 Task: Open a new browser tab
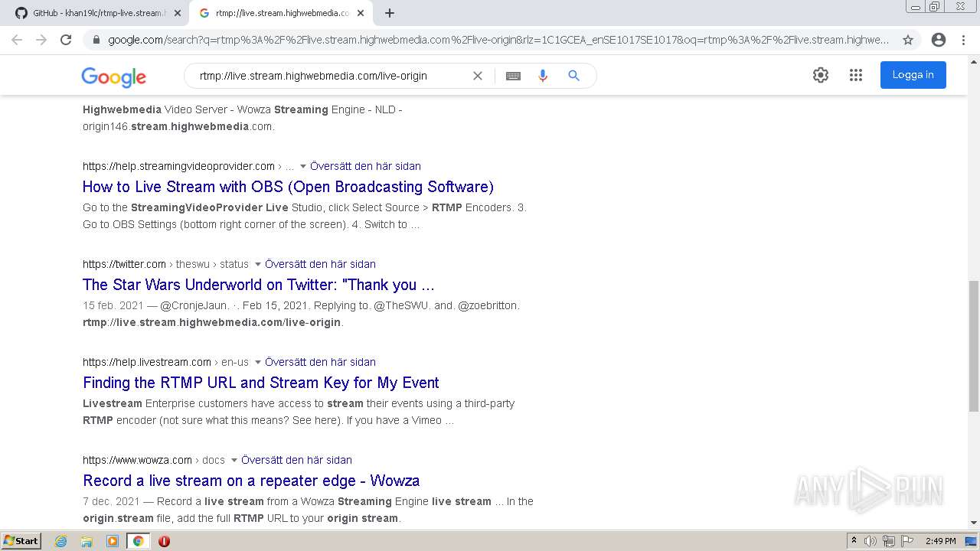coord(390,13)
